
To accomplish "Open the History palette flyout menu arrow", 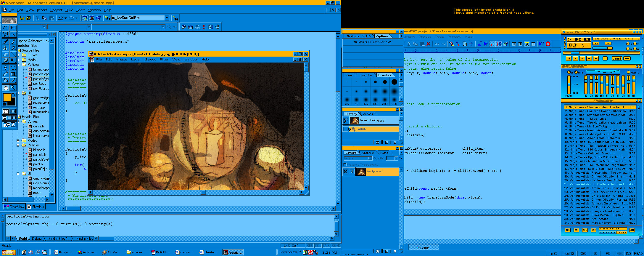I will (x=401, y=114).
